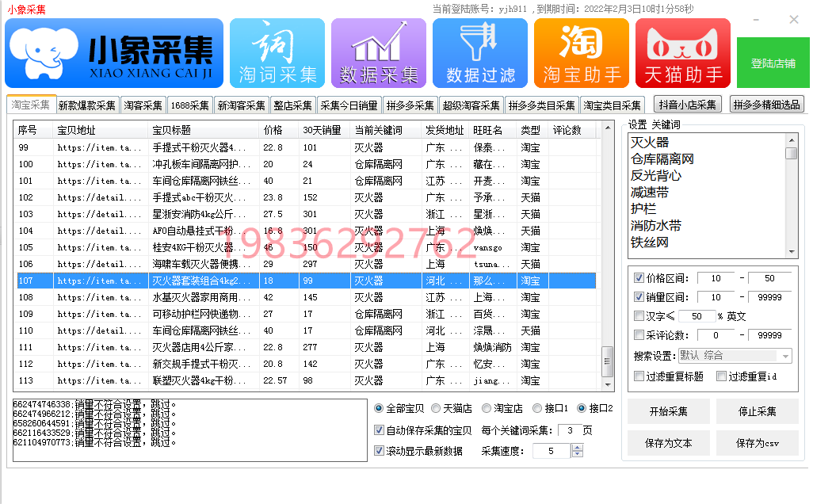Uncheck 滚动显示最新数据 checkbox
This screenshot has height=504, width=813.
[379, 451]
